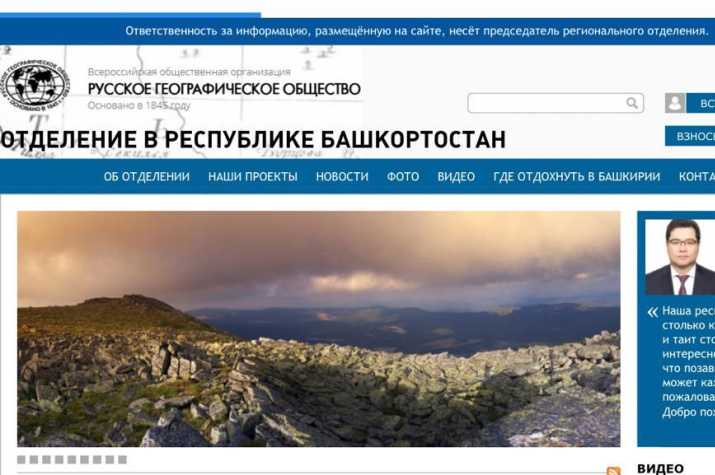The height and width of the screenshot is (475, 715).
Task: Click ОТДЕЛЕНИЕ В РЕСПУБЛИКЕ БАШКОРТОСТАН heading
Action: pyautogui.click(x=253, y=139)
